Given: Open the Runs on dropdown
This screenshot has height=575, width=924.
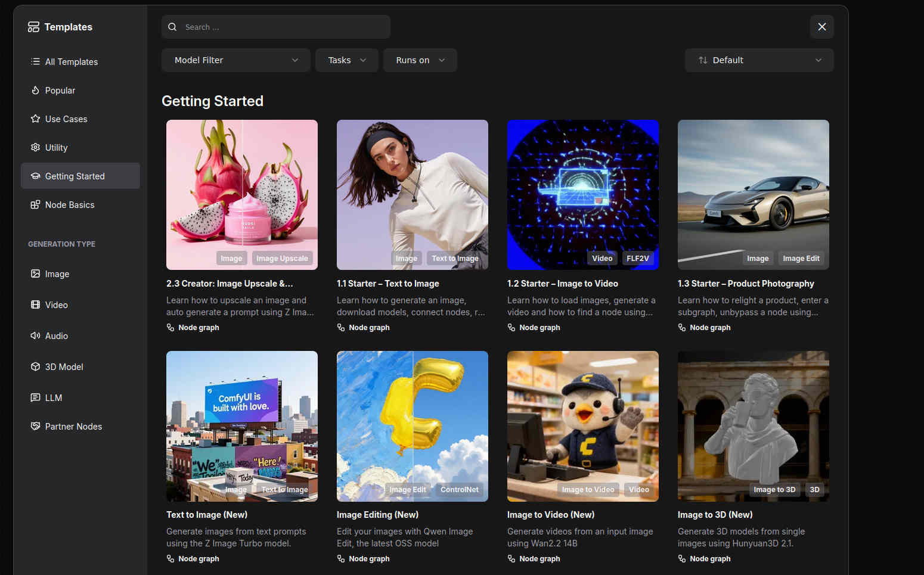Looking at the screenshot, I should coord(420,60).
